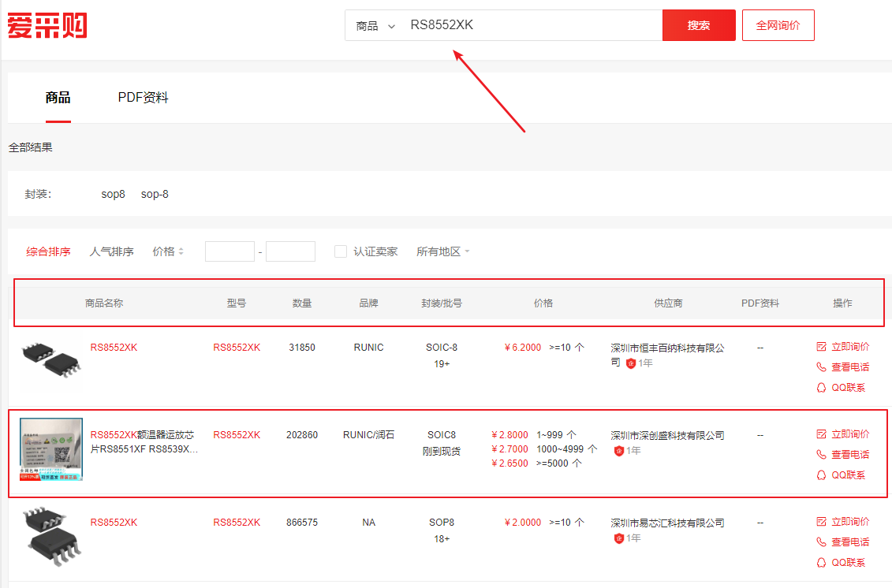Viewport: 892px width, 588px height.
Task: Click the QQ contact icon in the first row
Action: [x=821, y=388]
